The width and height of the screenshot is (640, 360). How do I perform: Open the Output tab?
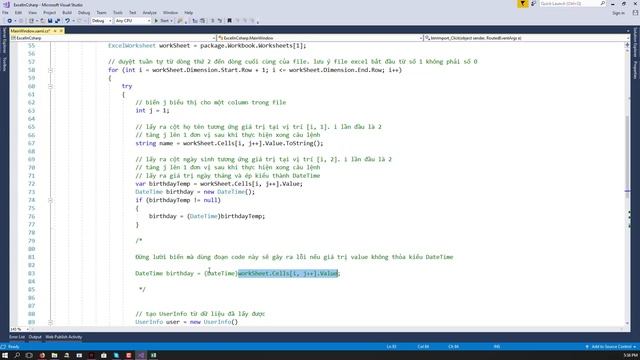coord(35,337)
